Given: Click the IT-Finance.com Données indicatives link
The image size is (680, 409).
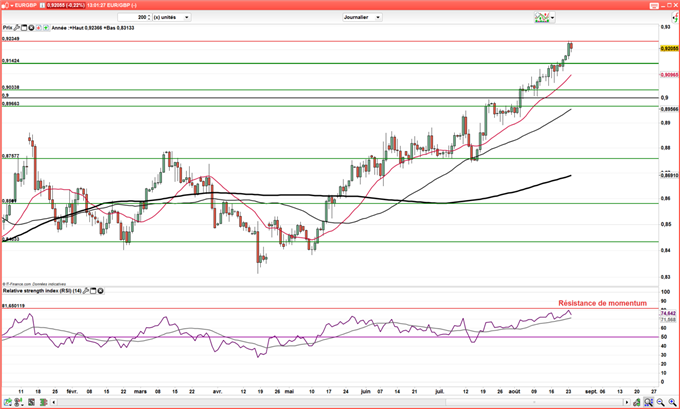Looking at the screenshot, I should (x=34, y=284).
